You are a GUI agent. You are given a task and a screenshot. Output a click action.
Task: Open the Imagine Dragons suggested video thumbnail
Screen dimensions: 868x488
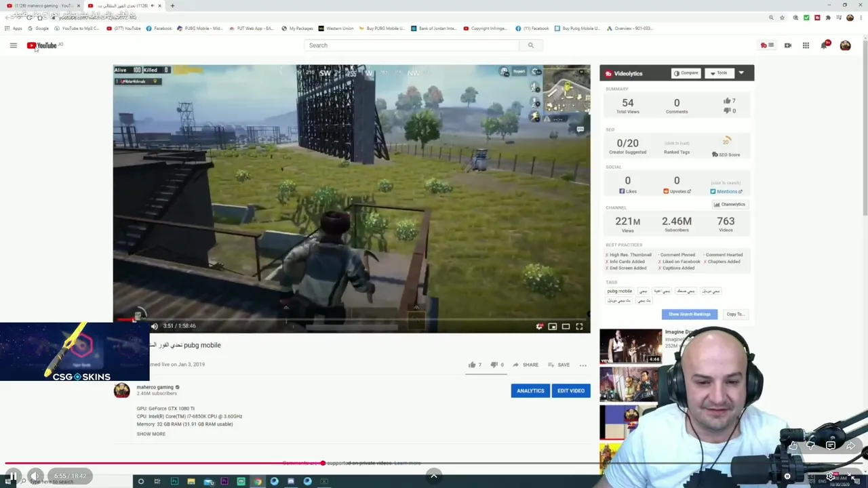(x=631, y=346)
